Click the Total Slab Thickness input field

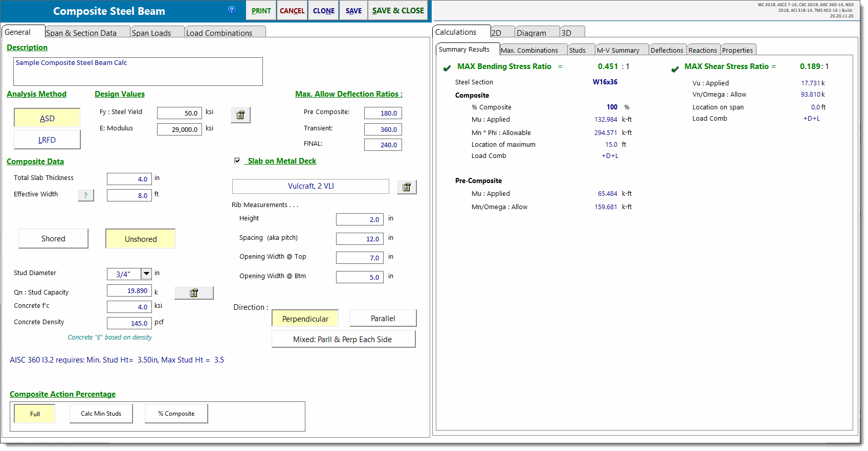129,179
